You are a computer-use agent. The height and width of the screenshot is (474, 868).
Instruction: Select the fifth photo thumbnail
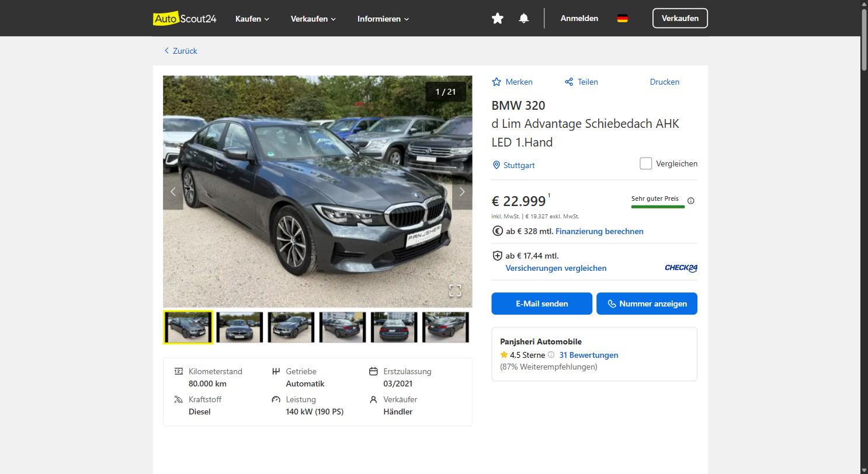pyautogui.click(x=394, y=327)
